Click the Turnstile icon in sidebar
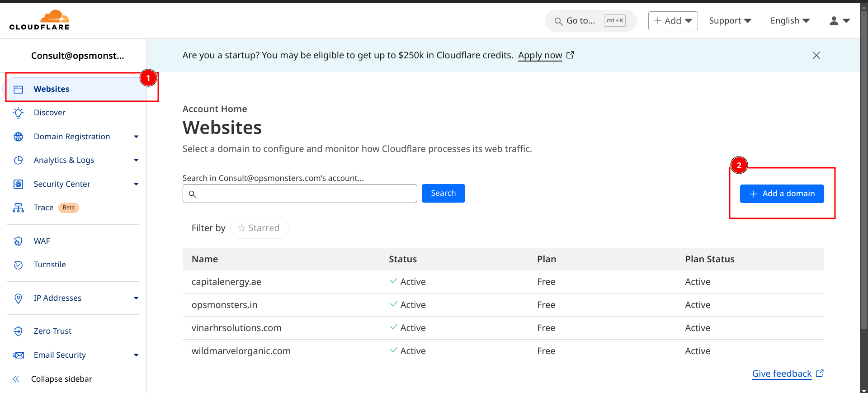The width and height of the screenshot is (868, 393). (18, 265)
